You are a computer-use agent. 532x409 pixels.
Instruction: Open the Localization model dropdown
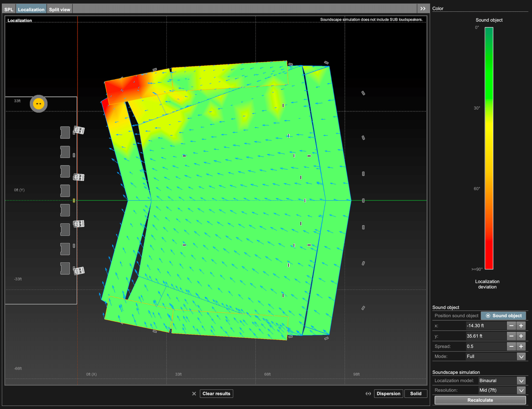pyautogui.click(x=521, y=380)
